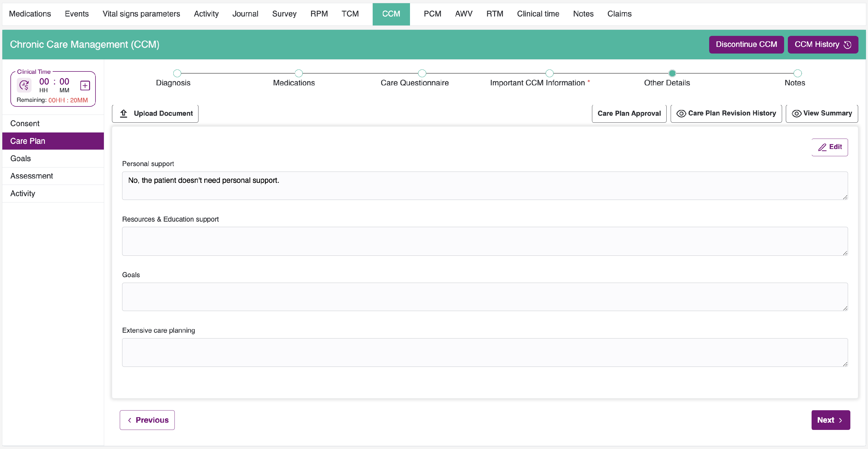Open Care Plan Approval

click(x=629, y=113)
